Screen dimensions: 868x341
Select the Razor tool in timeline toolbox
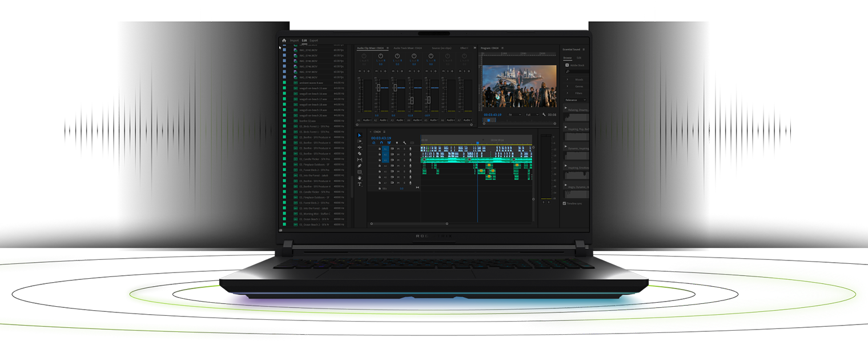360,154
